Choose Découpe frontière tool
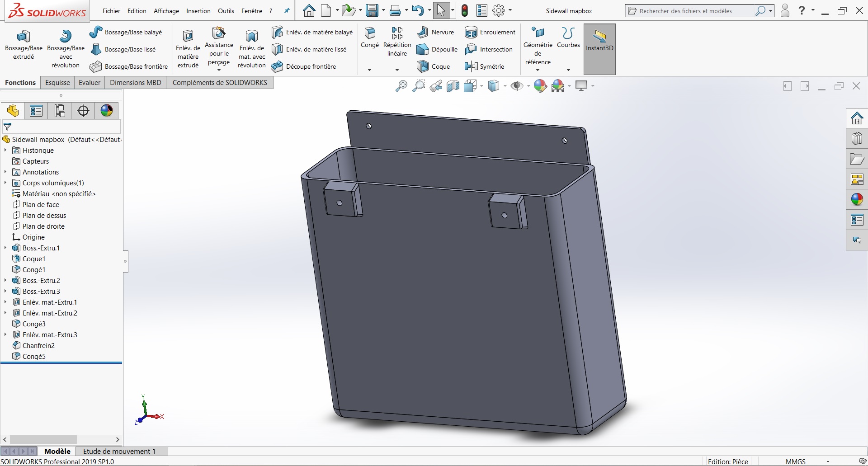The image size is (868, 466). (x=303, y=66)
